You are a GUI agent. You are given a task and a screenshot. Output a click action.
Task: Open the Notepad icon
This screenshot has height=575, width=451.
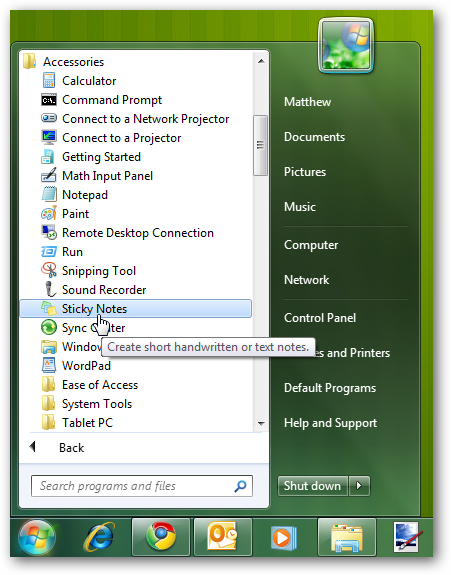(x=49, y=194)
